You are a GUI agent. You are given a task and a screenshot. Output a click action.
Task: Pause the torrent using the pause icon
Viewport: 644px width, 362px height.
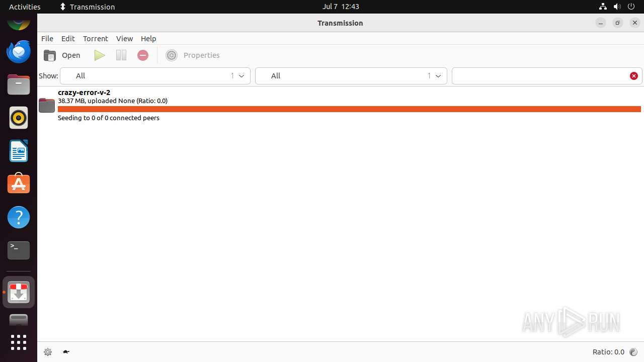[121, 55]
